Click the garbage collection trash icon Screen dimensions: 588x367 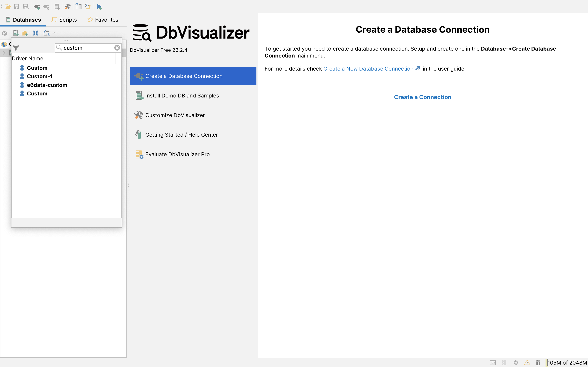pyautogui.click(x=538, y=363)
